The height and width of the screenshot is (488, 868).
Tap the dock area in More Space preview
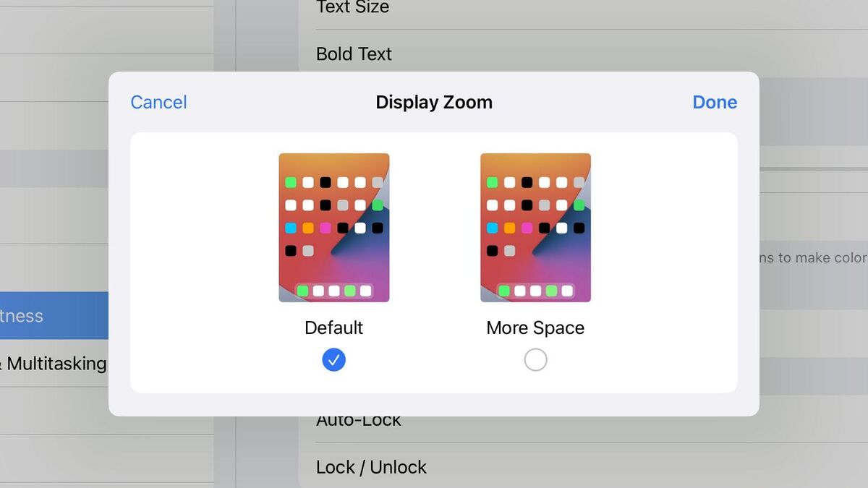point(535,291)
